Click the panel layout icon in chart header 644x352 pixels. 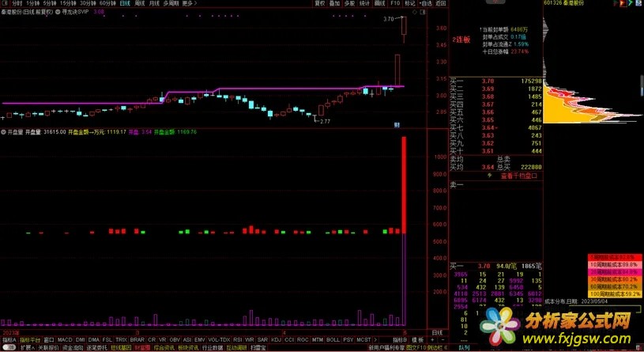423,12
